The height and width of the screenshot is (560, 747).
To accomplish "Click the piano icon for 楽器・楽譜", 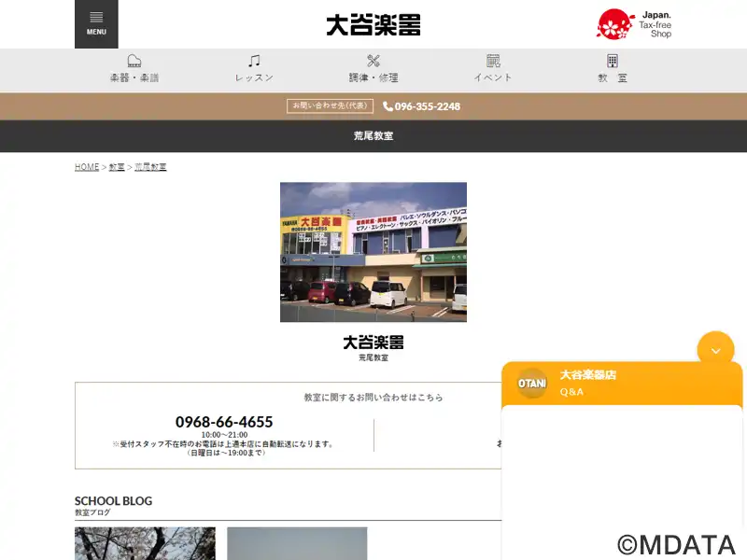I will 134,61.
